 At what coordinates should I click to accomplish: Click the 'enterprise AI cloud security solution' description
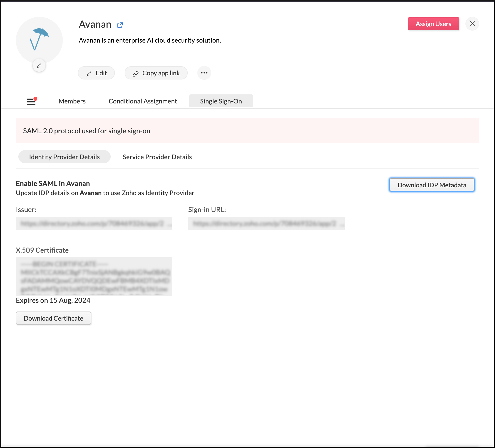point(150,40)
